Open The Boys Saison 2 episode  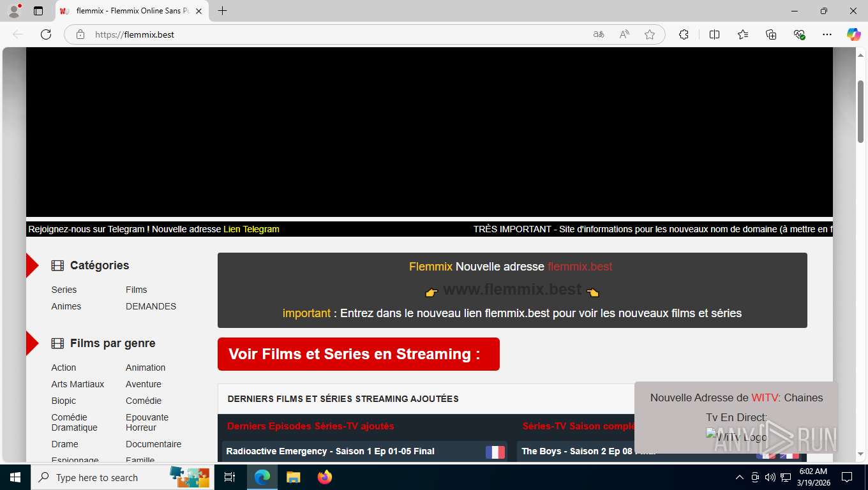[x=587, y=451]
